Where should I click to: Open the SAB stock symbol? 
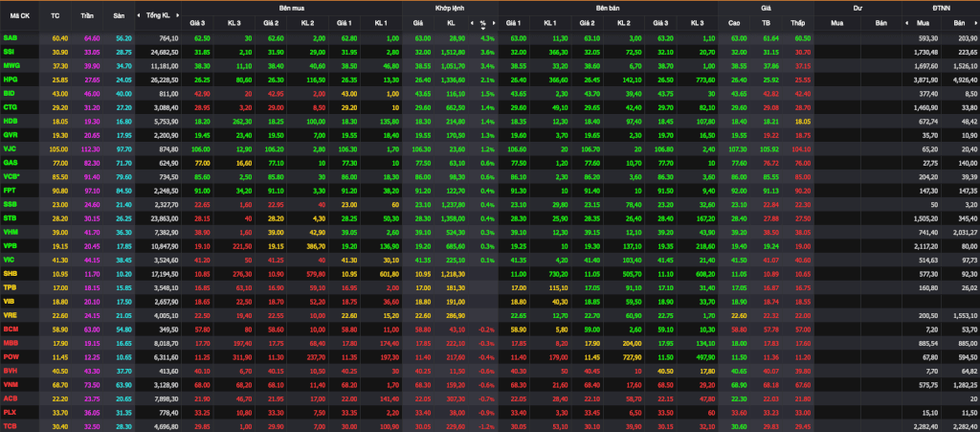point(10,38)
